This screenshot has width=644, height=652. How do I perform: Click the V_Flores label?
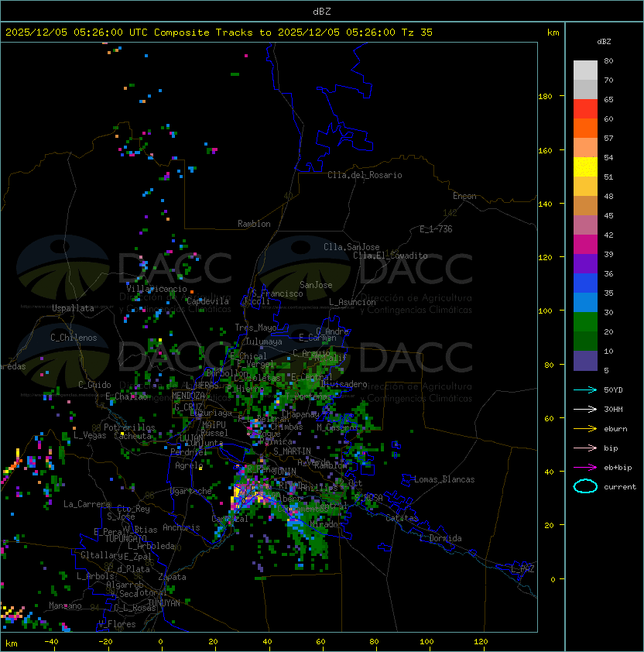pos(117,624)
